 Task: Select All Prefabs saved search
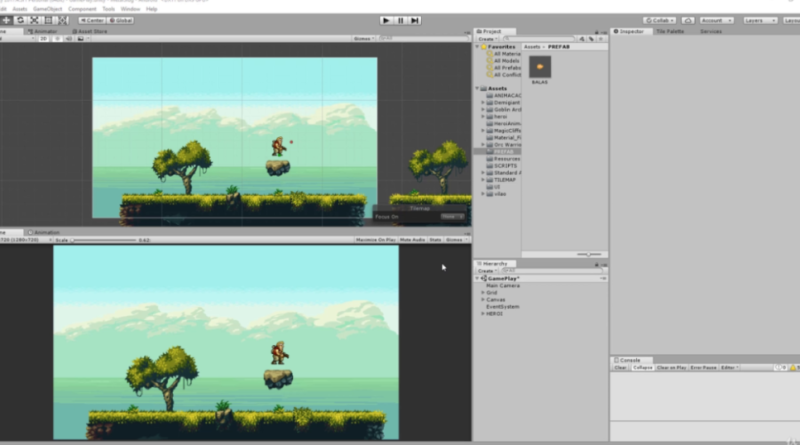(503, 68)
